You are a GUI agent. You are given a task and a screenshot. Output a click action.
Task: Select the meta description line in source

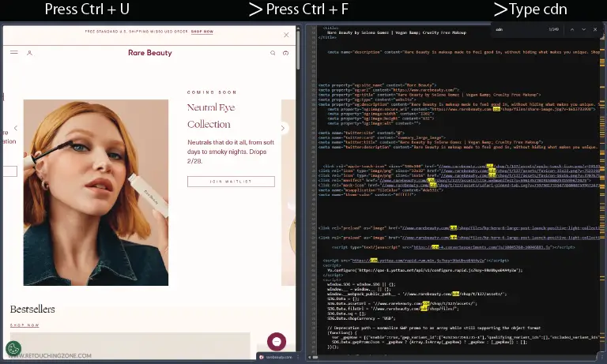(x=464, y=52)
